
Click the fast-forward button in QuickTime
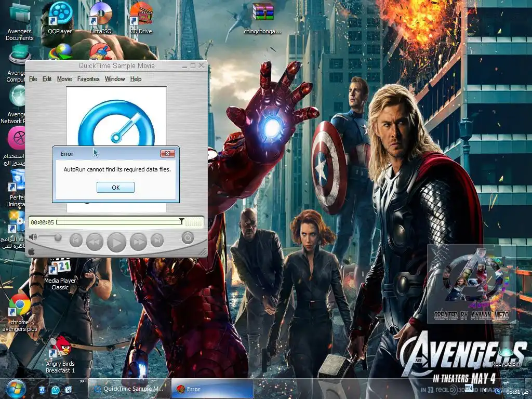click(x=138, y=241)
